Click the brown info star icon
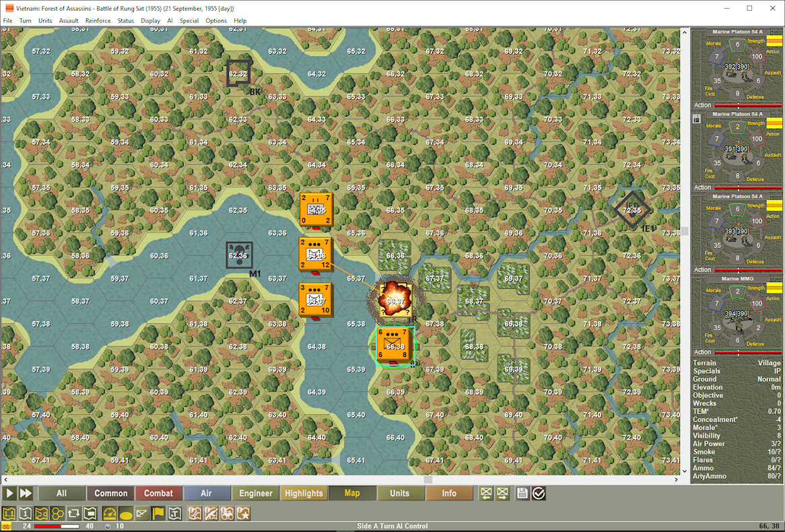Screen dimensions: 785x532 243,513
